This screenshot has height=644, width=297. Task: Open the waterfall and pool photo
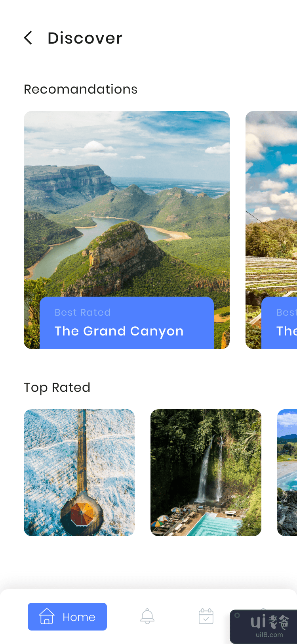(206, 473)
